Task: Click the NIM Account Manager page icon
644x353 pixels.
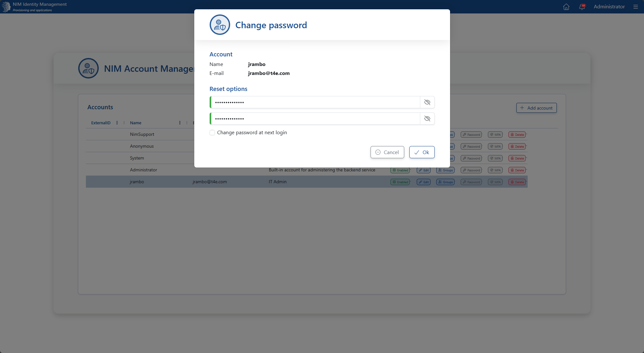Action: click(x=88, y=68)
